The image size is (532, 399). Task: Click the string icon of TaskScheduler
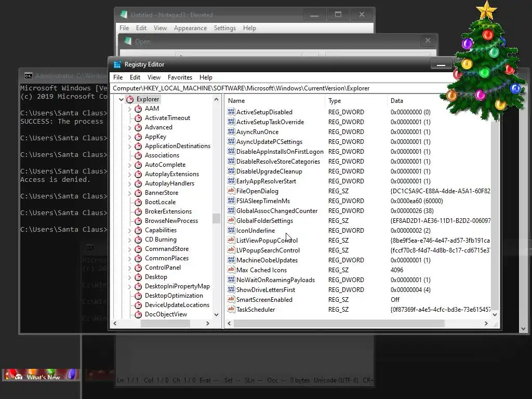coord(231,309)
